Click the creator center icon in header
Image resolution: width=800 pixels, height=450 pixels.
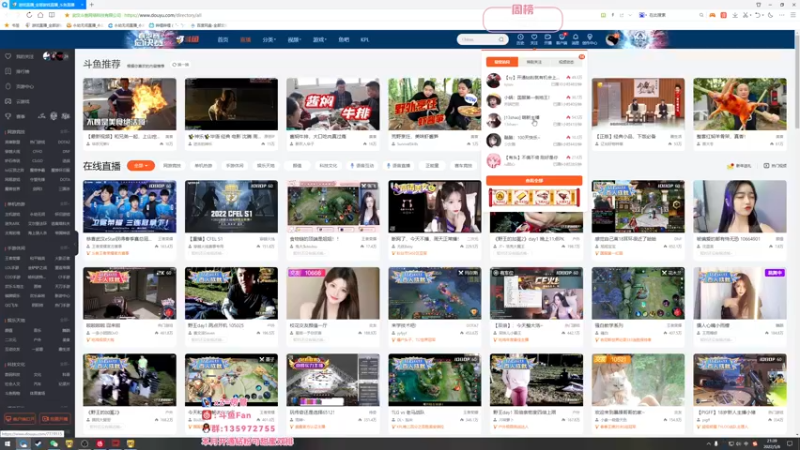[589, 37]
